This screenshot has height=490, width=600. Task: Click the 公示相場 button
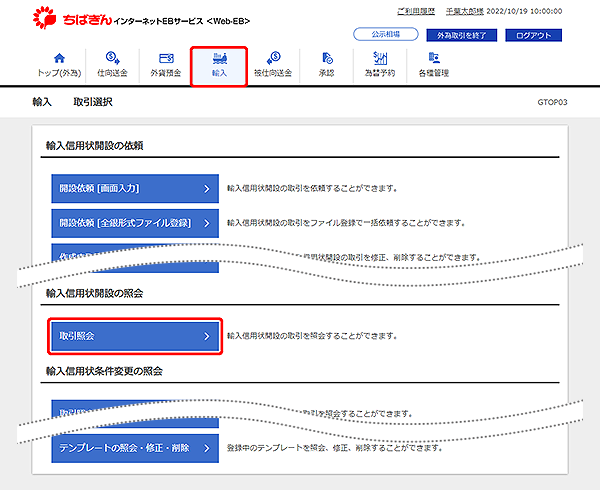point(386,34)
